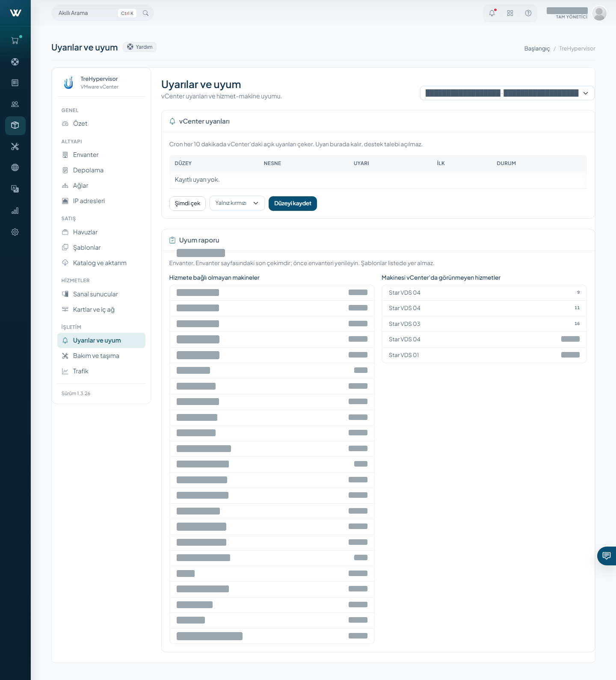This screenshot has width=616, height=680.
Task: Follow the Başlangıç breadcrumb link
Action: [x=537, y=49]
